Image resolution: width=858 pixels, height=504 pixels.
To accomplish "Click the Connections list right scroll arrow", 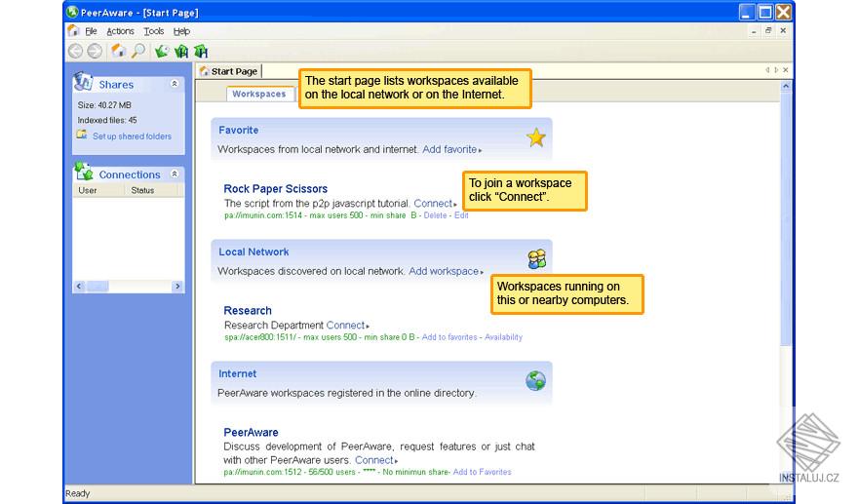I will pos(177,287).
